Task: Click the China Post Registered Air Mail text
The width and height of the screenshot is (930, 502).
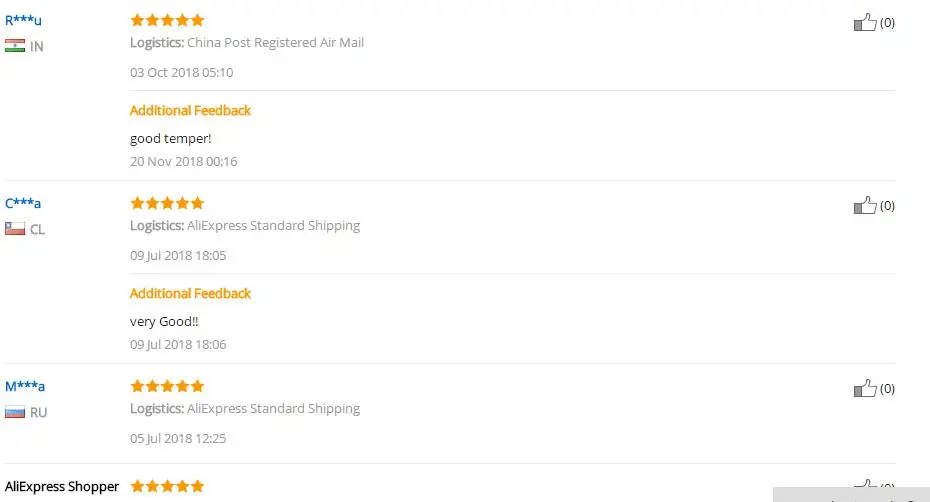Action: pos(275,43)
